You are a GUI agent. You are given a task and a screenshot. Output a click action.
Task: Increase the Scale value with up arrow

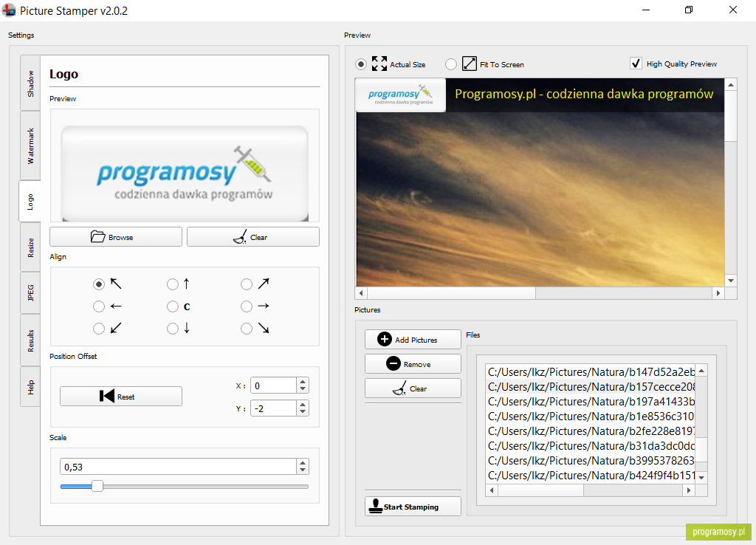click(x=303, y=464)
